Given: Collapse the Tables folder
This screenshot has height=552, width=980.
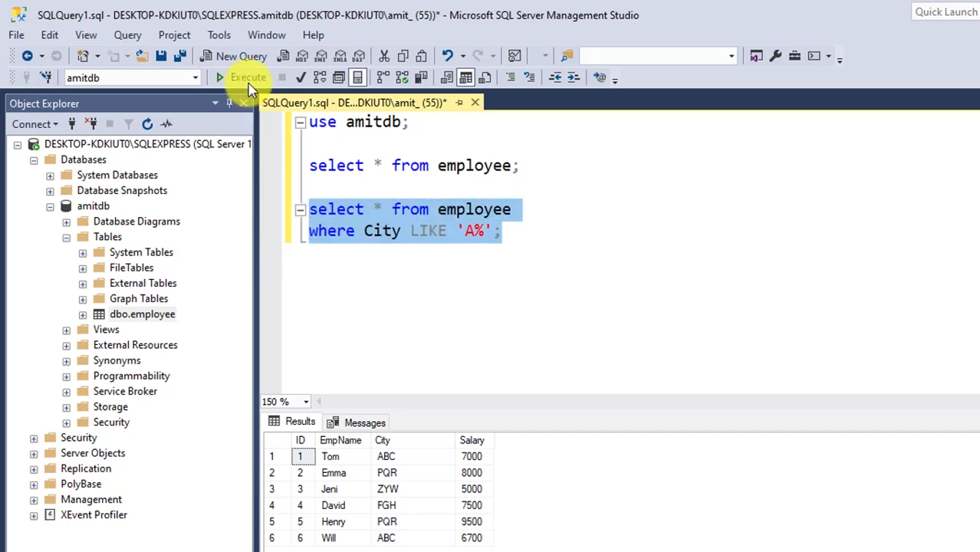Looking at the screenshot, I should (66, 237).
